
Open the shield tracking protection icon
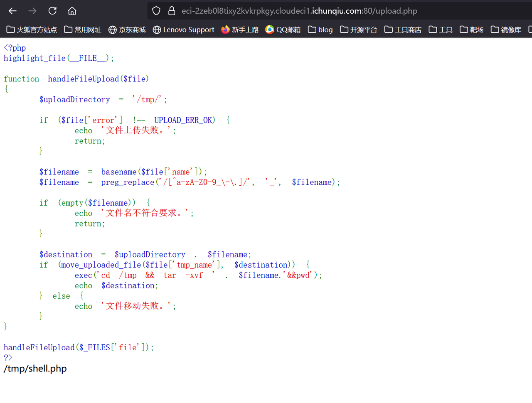[x=156, y=11]
